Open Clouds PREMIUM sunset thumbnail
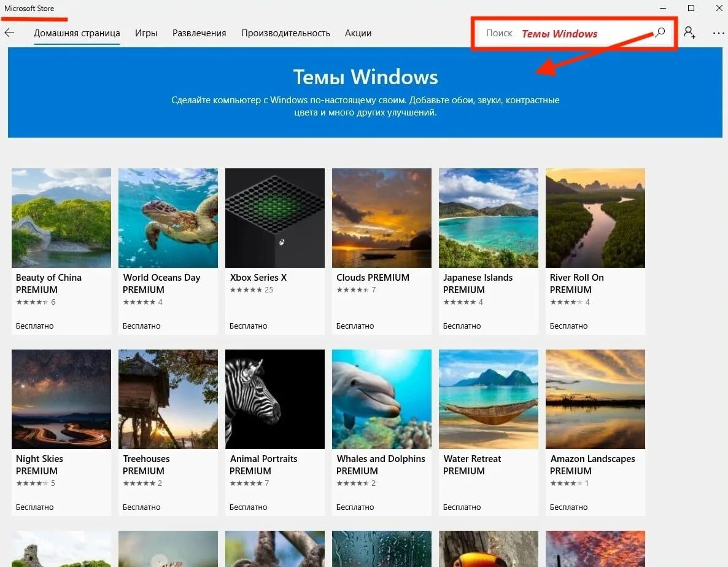Screen dimensions: 728x567 coord(382,218)
